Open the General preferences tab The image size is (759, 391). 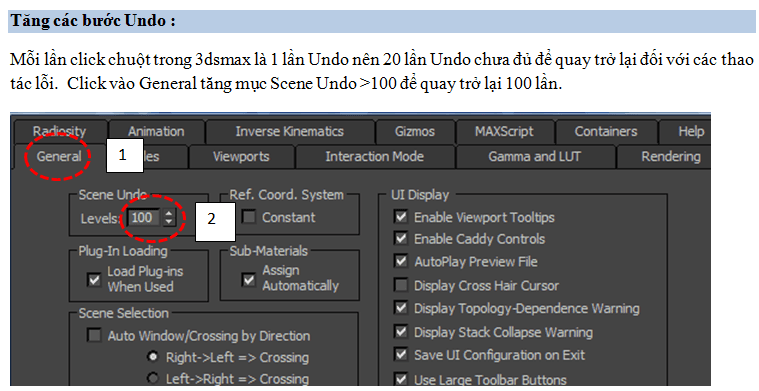(x=59, y=156)
